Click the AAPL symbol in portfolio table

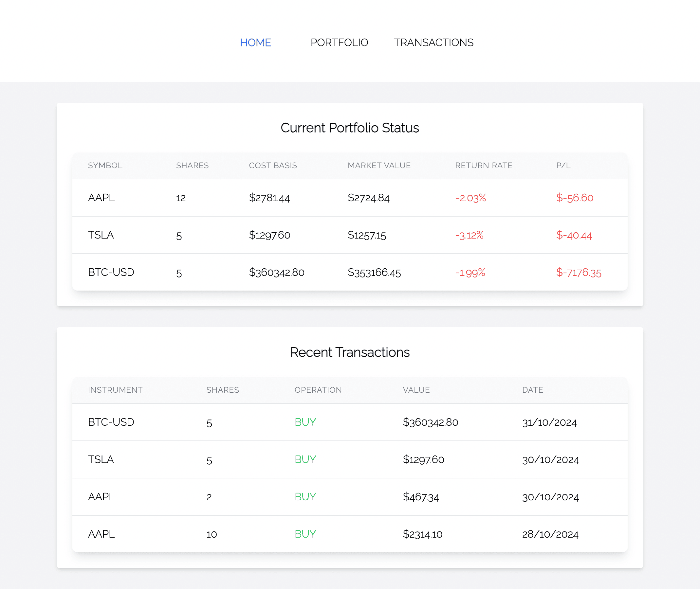pos(101,198)
